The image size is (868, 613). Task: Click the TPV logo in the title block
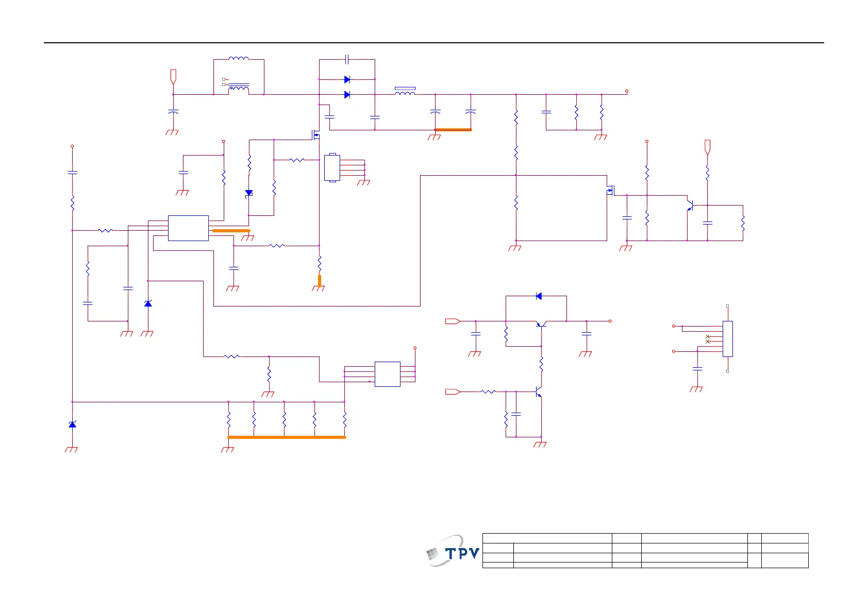click(453, 551)
